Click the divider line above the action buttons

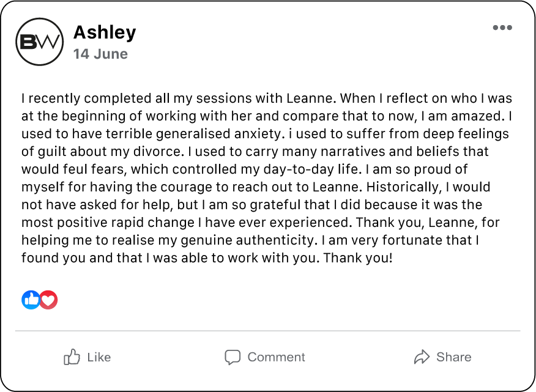(x=267, y=331)
